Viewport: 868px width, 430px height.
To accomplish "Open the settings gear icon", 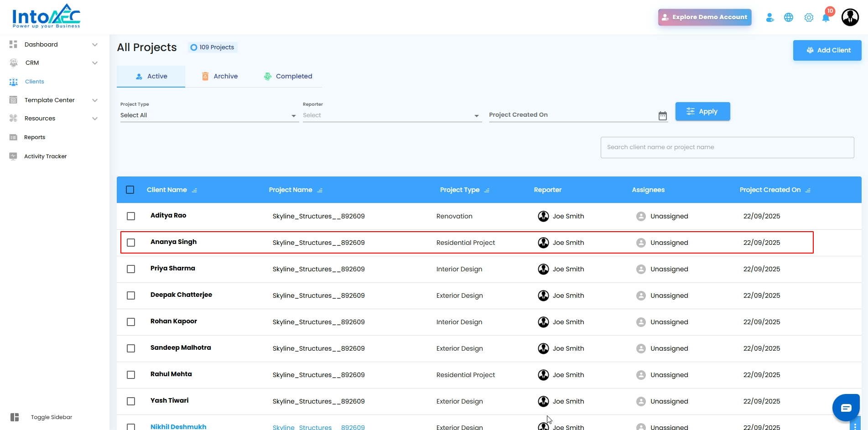I will coord(809,18).
